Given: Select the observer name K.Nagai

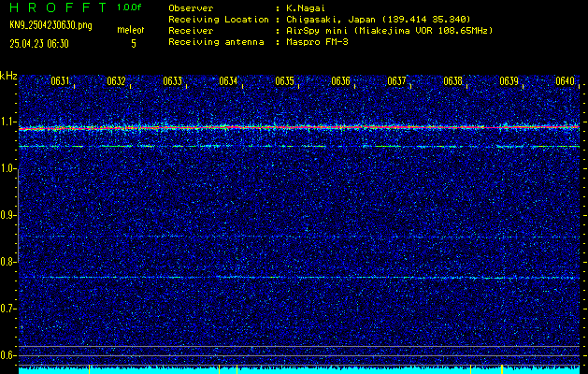Looking at the screenshot, I should coord(308,7).
